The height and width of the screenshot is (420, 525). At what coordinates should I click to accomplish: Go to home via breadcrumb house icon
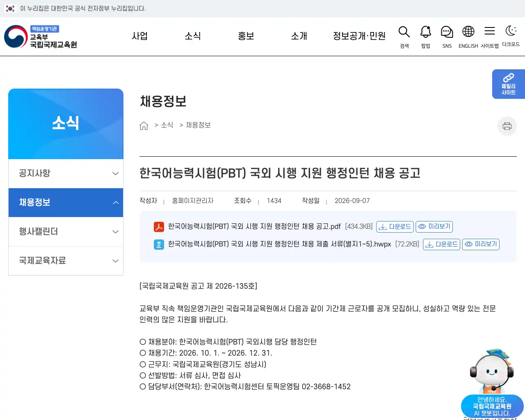144,126
